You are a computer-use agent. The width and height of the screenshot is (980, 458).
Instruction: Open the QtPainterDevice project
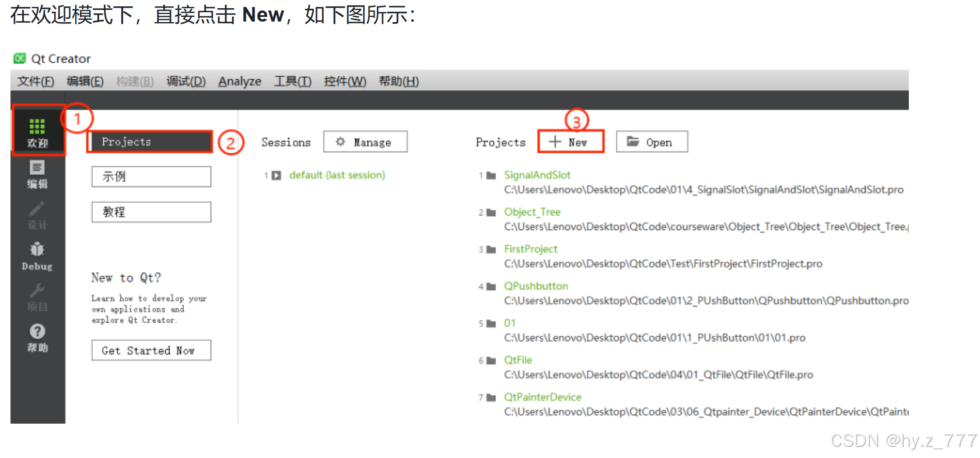pos(542,397)
